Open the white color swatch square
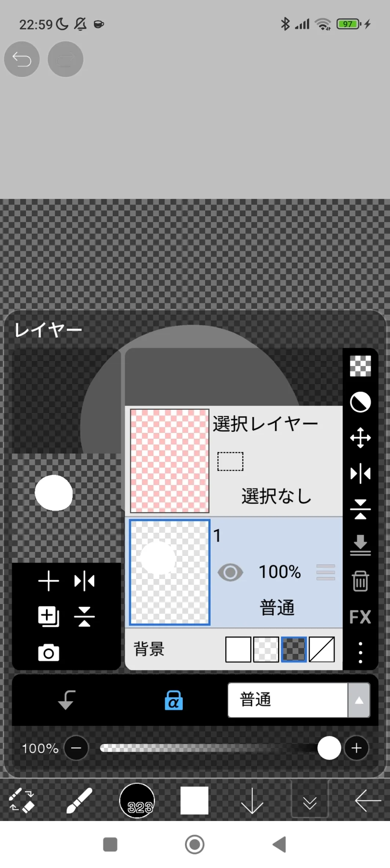Screen dimensions: 390x868 click(194, 800)
